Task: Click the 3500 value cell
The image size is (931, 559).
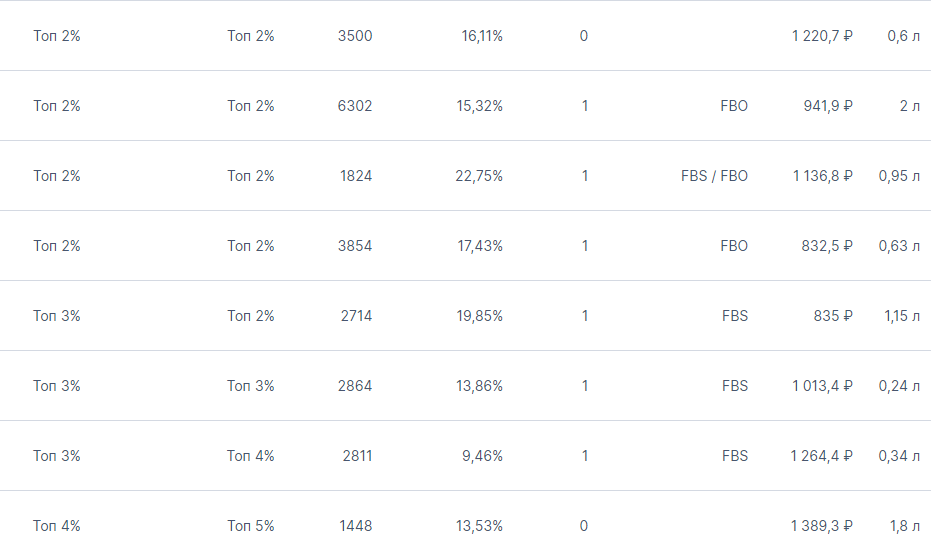Action: (x=355, y=36)
